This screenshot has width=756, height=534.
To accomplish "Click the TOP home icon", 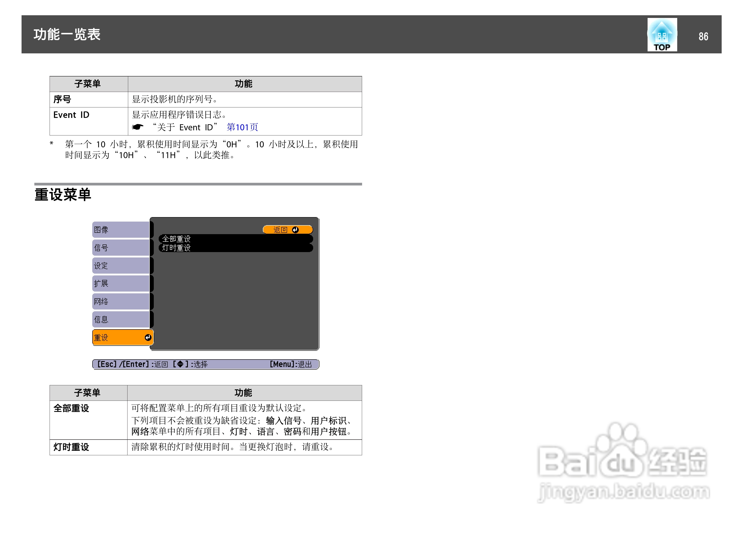I will (x=662, y=35).
